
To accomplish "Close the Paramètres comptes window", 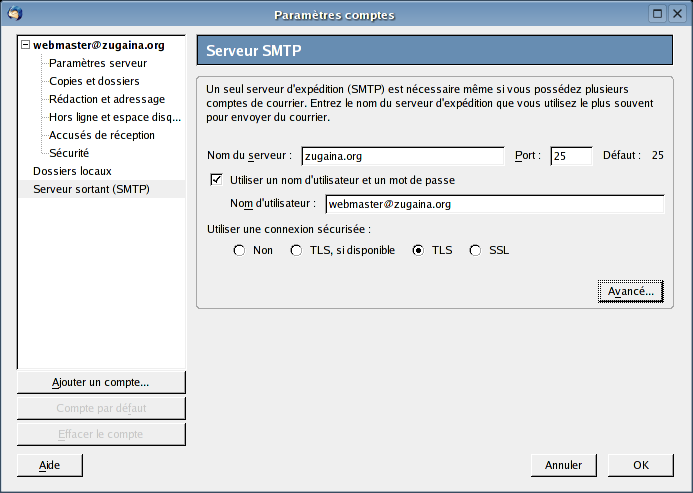I will (677, 14).
